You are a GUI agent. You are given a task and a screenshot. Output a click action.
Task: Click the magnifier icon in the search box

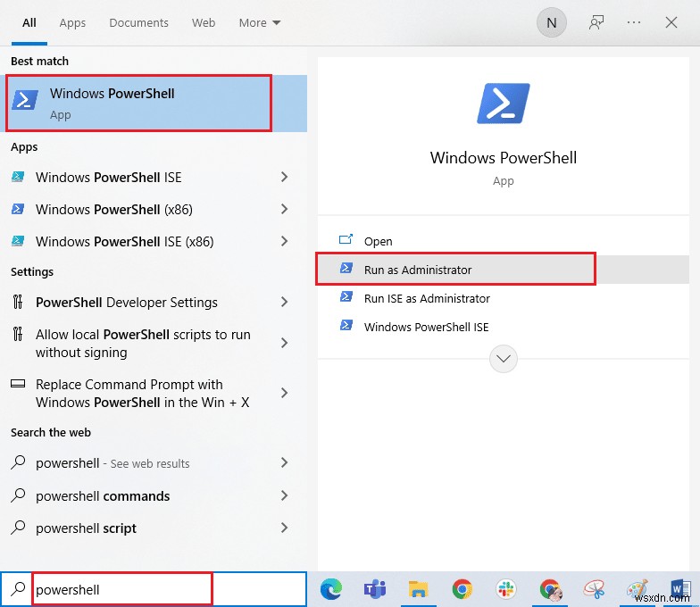tap(18, 589)
